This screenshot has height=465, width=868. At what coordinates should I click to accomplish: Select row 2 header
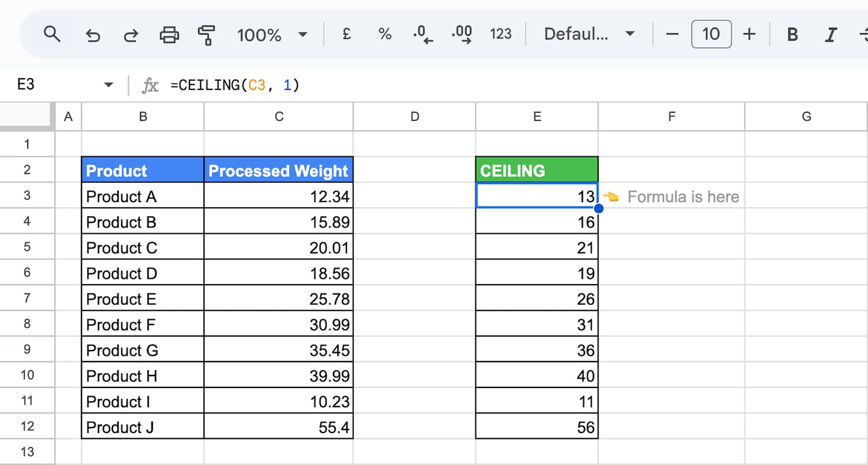[x=27, y=170]
